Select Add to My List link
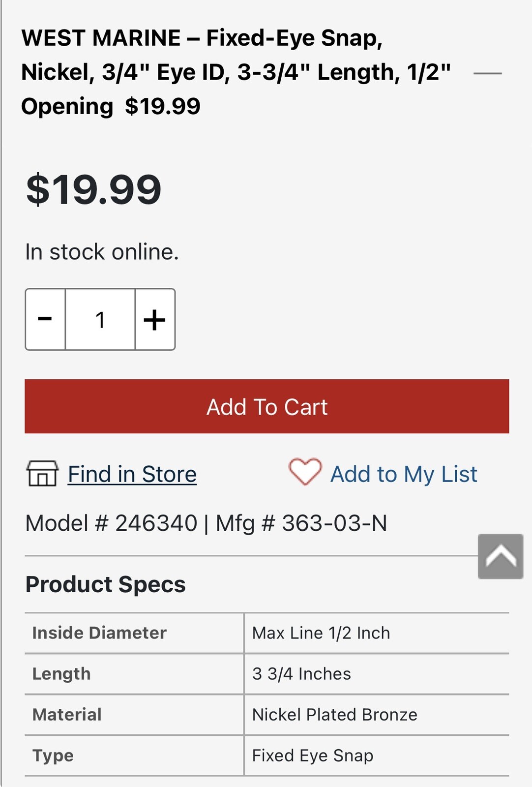 [404, 474]
